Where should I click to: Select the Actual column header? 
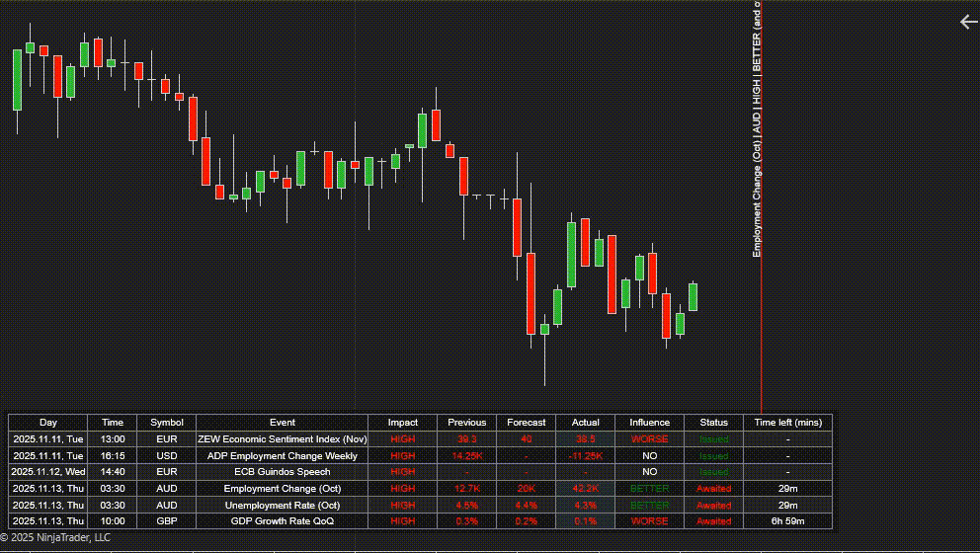pyautogui.click(x=586, y=423)
